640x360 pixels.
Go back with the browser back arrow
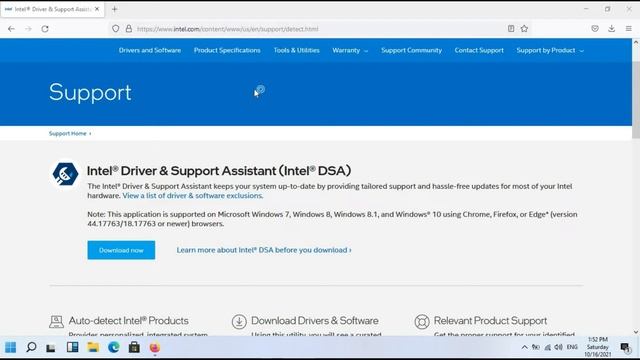click(x=11, y=29)
